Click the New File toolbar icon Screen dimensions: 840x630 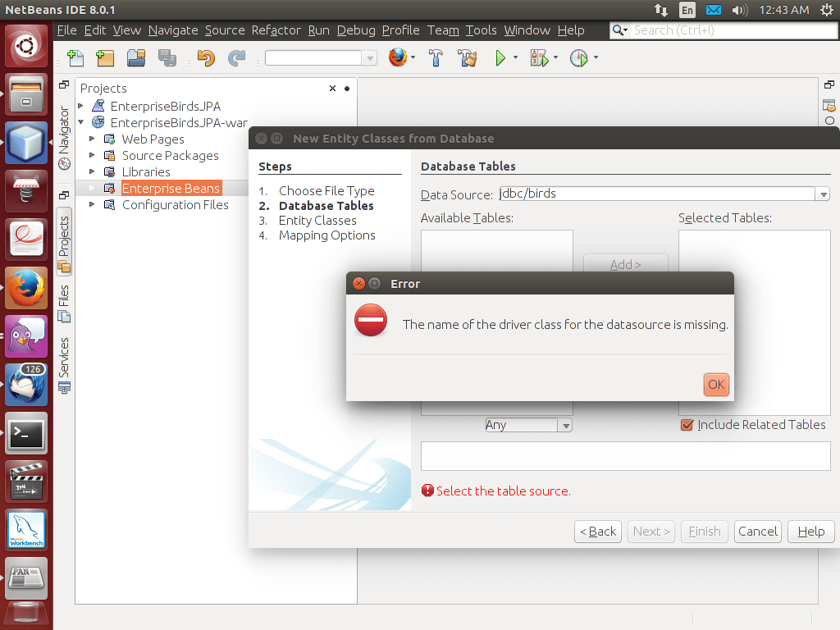point(75,58)
